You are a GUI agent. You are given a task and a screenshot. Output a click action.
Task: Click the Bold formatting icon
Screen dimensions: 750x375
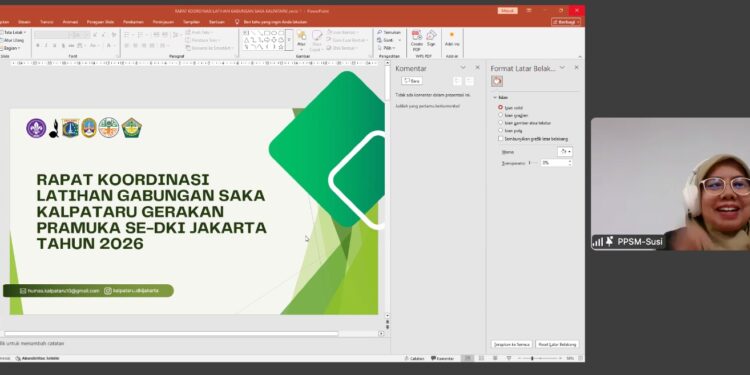(x=38, y=45)
